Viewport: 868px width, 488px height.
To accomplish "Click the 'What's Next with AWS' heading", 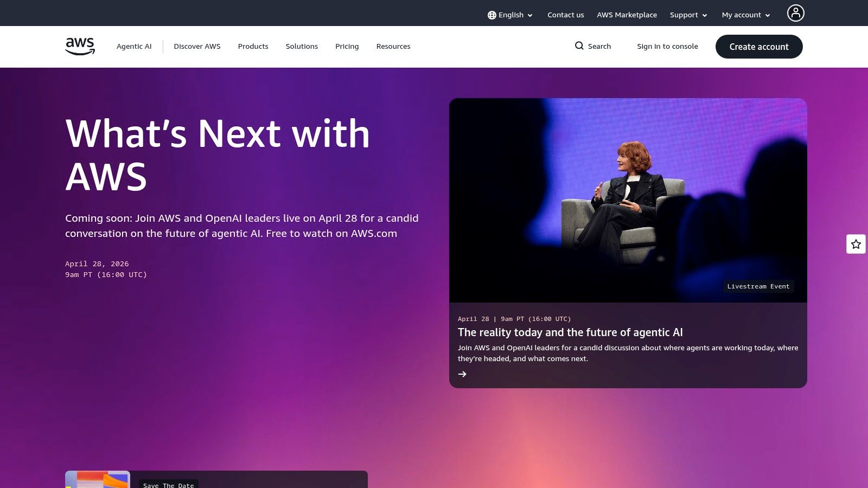I will 218,155.
